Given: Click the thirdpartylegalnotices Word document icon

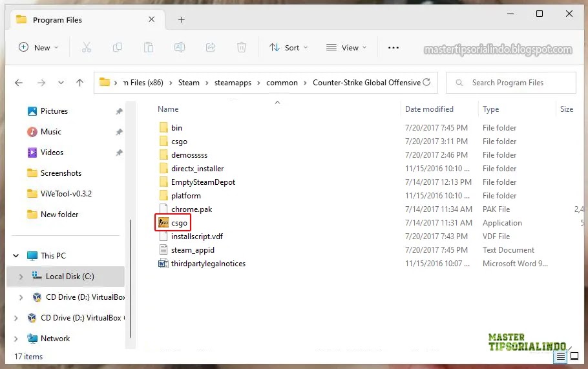Looking at the screenshot, I should pyautogui.click(x=163, y=263).
